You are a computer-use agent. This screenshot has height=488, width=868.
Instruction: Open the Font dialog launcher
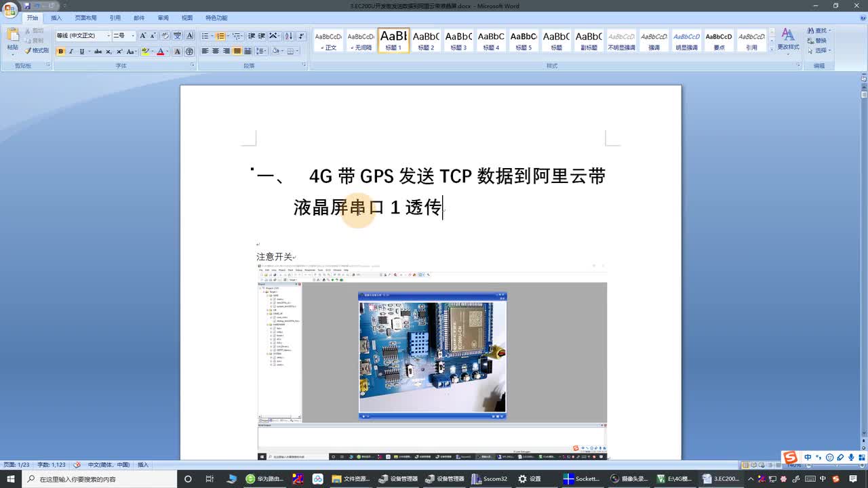[193, 66]
